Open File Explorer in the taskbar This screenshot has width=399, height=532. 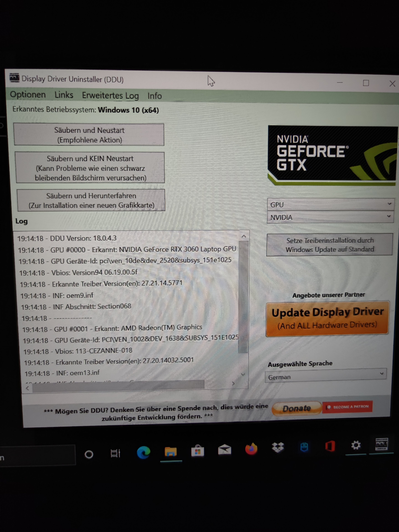point(171,451)
